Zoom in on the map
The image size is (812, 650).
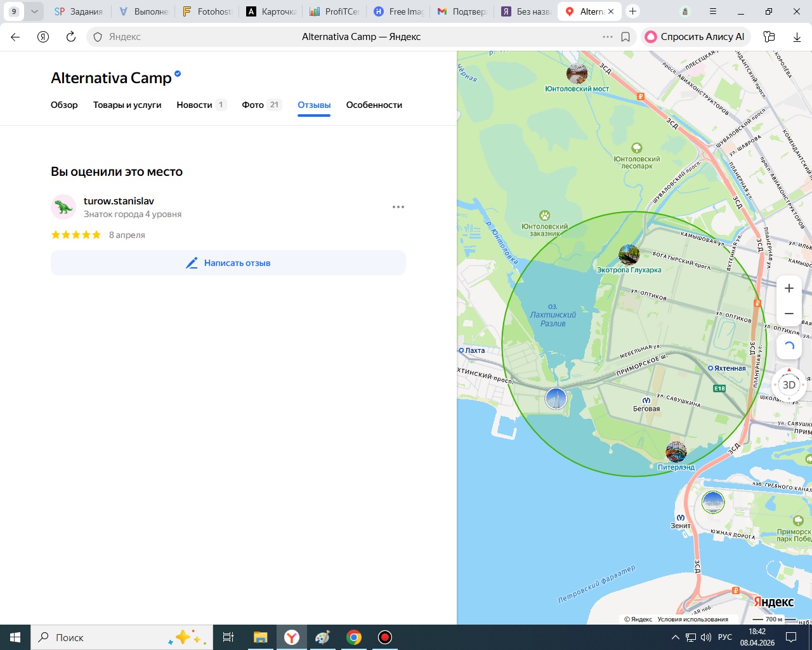pos(789,288)
